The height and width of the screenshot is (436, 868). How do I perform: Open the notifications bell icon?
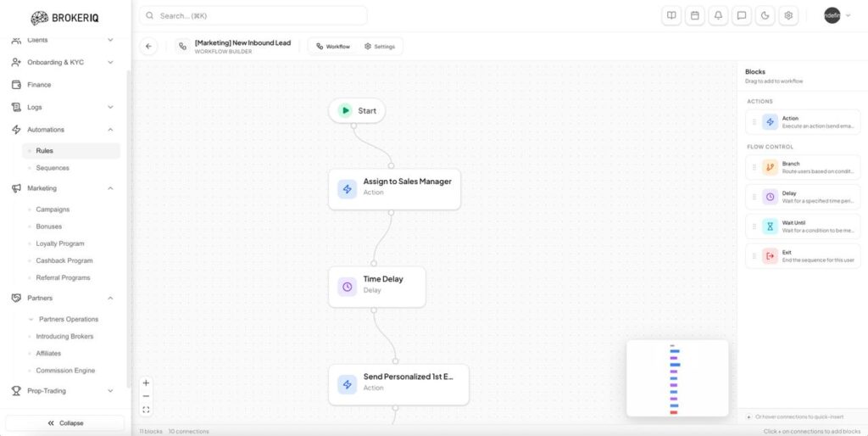718,15
